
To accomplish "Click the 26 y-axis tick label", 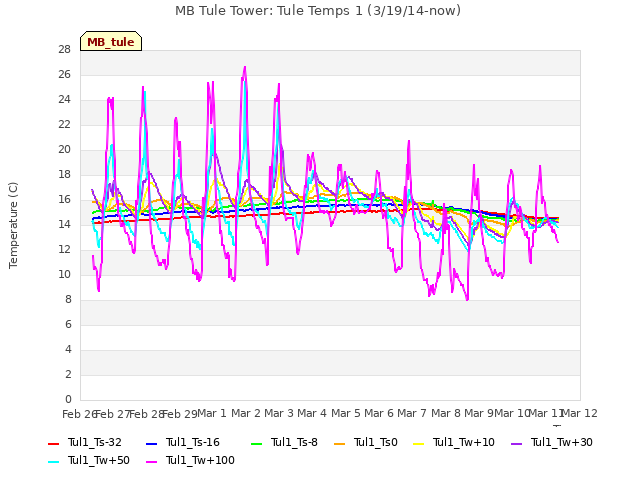I will click(64, 74).
